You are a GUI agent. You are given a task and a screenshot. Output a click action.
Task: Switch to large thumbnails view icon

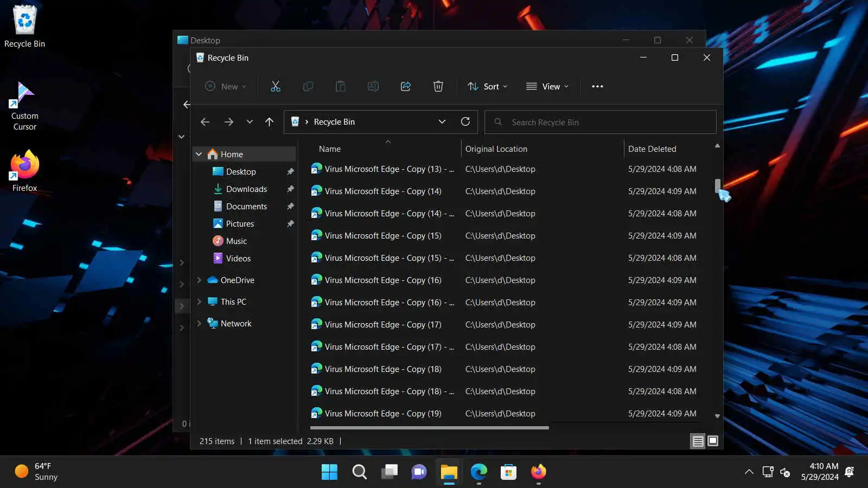713,441
